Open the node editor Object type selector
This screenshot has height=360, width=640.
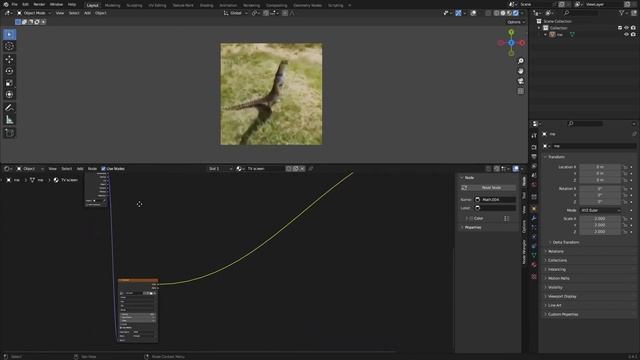(x=29, y=169)
